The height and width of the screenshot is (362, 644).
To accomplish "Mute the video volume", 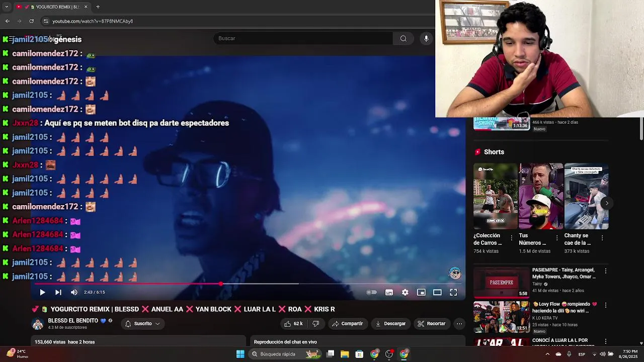I will click(74, 292).
